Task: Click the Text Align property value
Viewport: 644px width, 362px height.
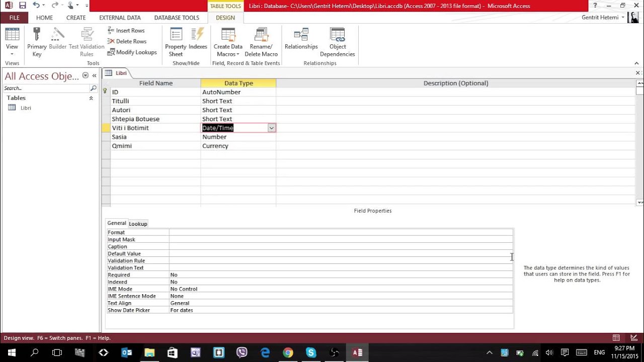Action: [x=341, y=303]
